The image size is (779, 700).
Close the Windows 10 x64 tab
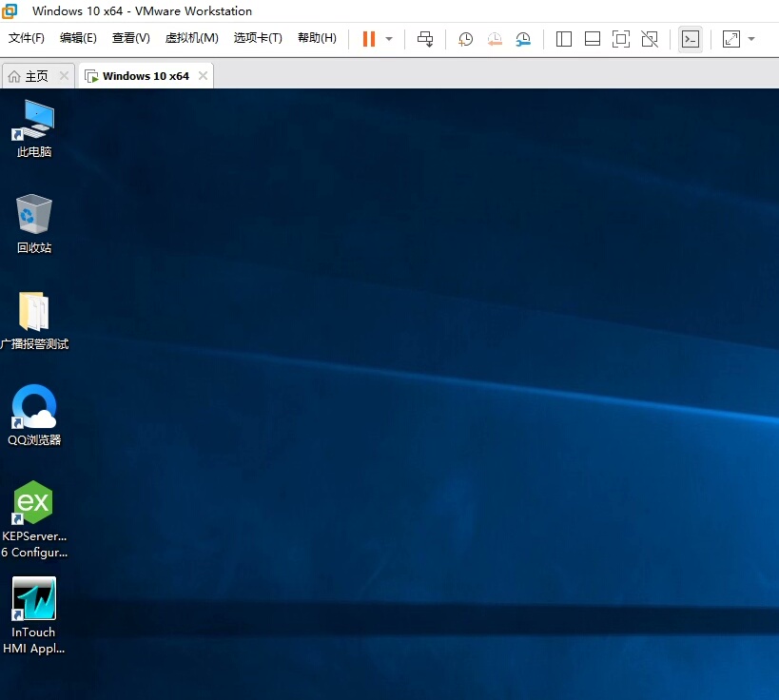click(203, 76)
